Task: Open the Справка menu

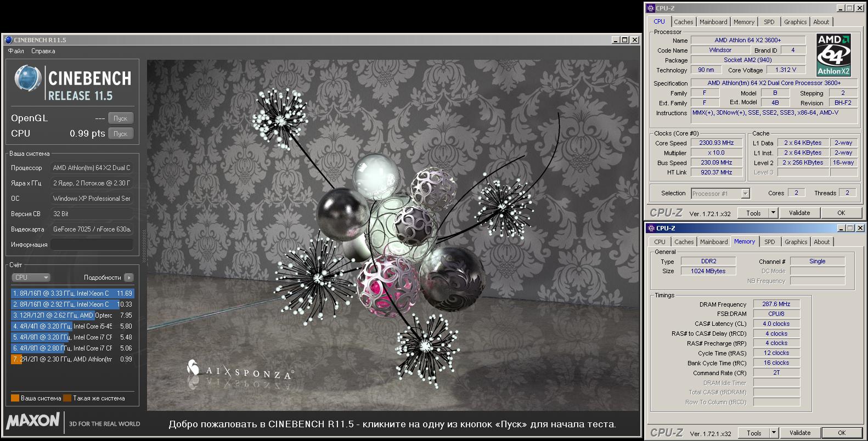Action: [43, 51]
